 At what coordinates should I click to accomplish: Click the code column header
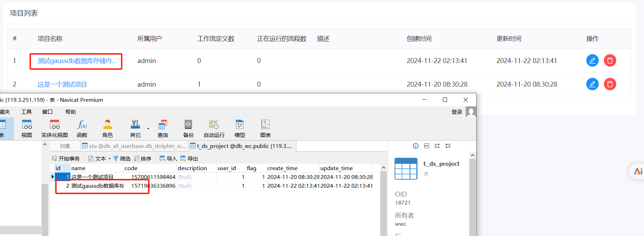coord(150,168)
